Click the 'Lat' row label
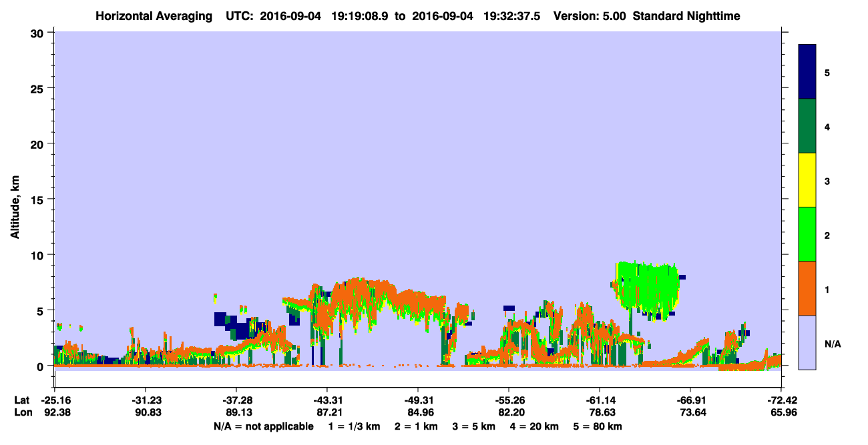This screenshot has height=445, width=868. pos(21,400)
